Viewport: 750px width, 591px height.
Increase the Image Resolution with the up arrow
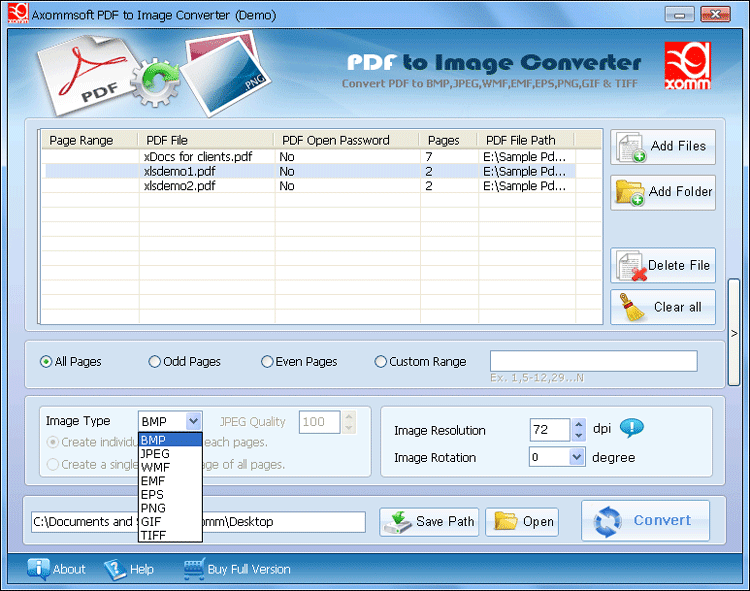click(579, 425)
